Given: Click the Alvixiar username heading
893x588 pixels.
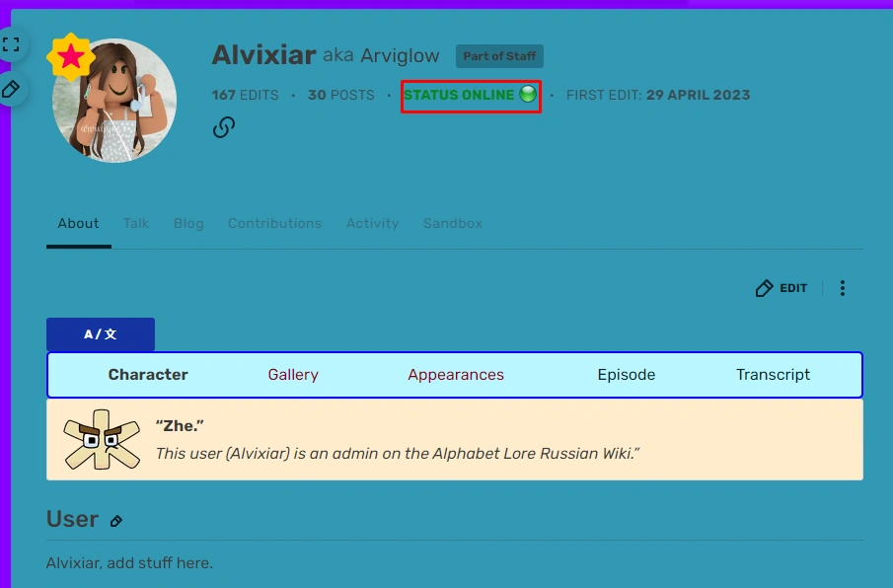Looking at the screenshot, I should [x=263, y=55].
